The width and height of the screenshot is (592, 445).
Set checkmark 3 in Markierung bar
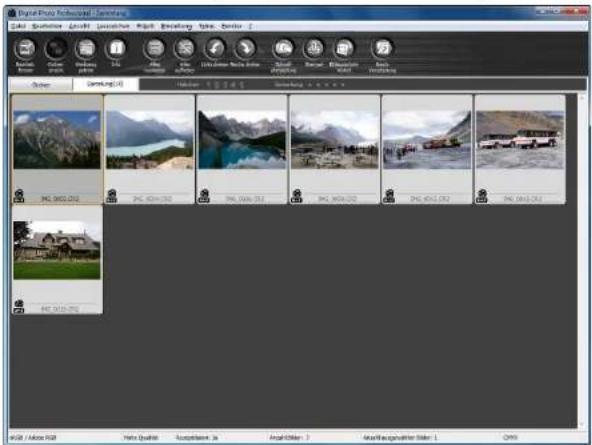[225, 85]
